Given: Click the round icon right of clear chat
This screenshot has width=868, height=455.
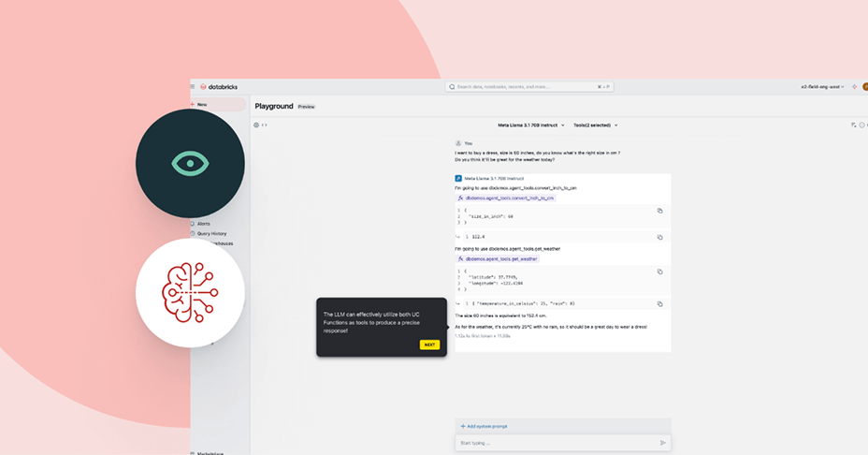Looking at the screenshot, I should click(x=861, y=125).
